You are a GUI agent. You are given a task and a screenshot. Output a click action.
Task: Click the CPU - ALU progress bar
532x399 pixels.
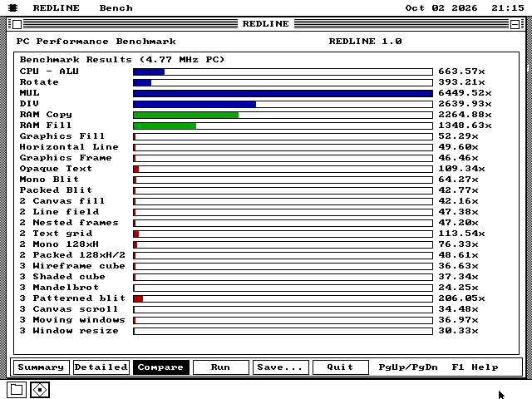click(283, 71)
